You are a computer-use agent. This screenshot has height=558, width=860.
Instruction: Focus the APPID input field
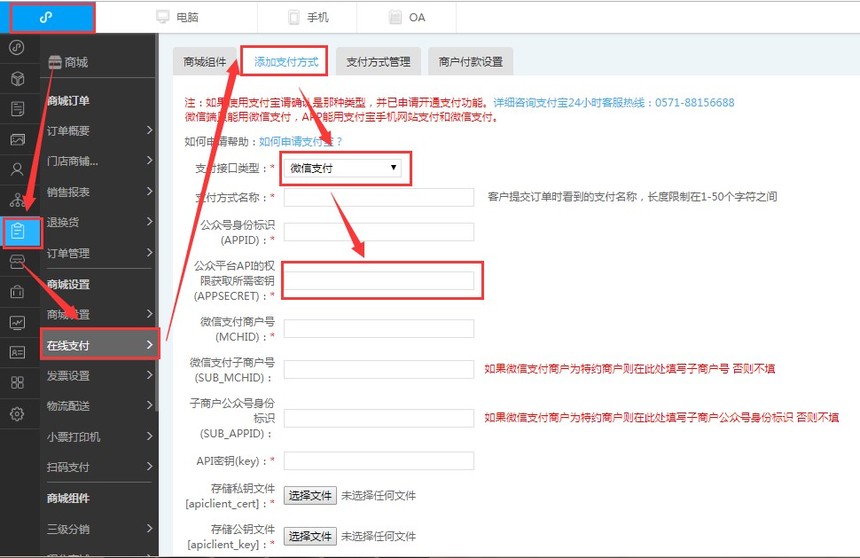click(379, 232)
